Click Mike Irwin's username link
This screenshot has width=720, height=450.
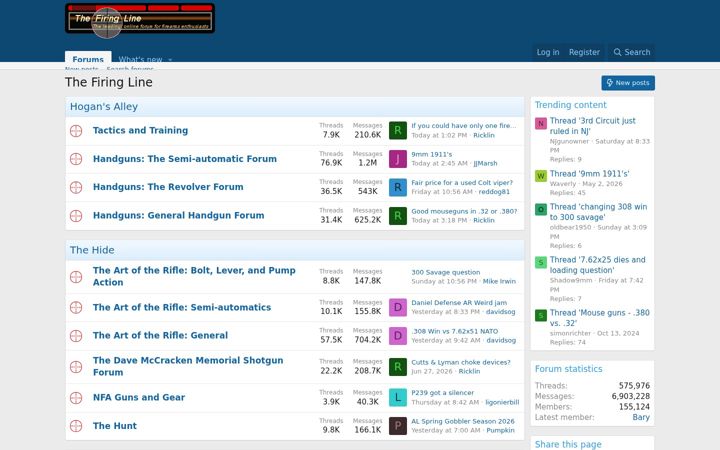[499, 281]
